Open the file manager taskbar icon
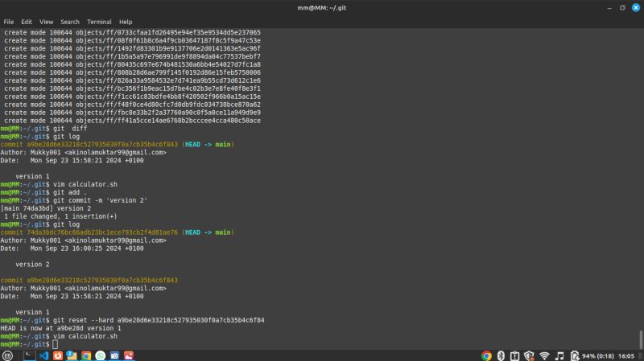644x361 pixels. pyautogui.click(x=72, y=355)
